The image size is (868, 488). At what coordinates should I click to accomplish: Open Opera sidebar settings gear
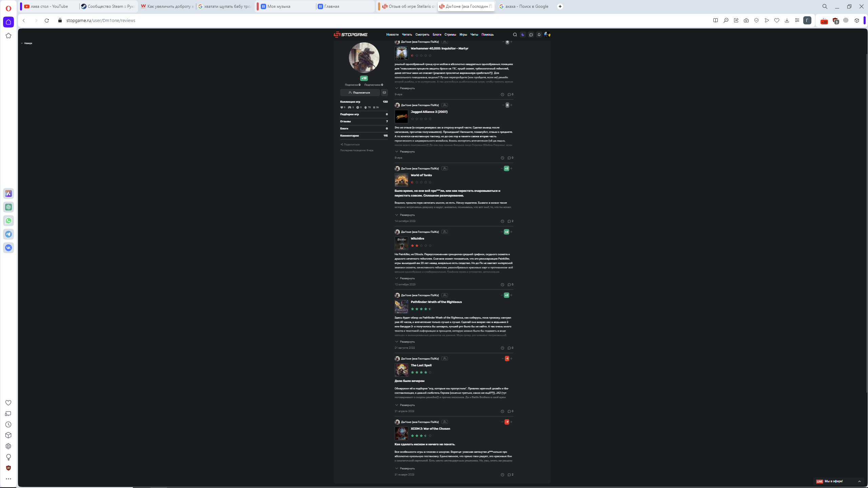point(8,446)
